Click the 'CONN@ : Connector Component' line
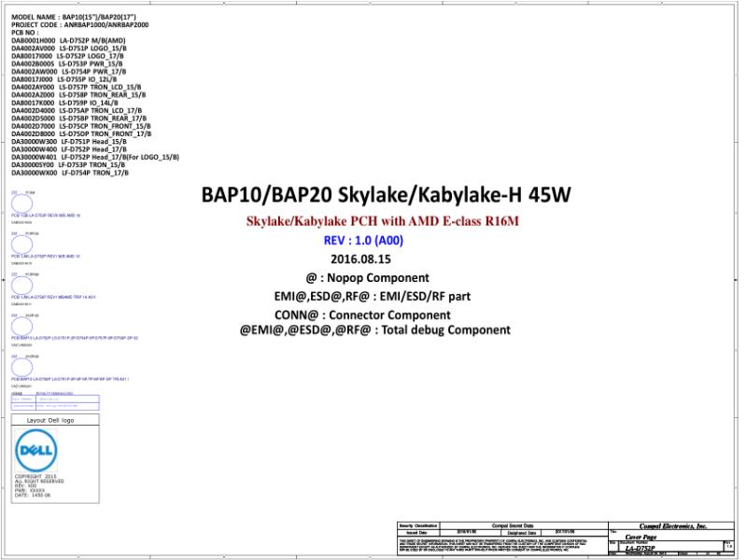747x560 pixels. [362, 315]
